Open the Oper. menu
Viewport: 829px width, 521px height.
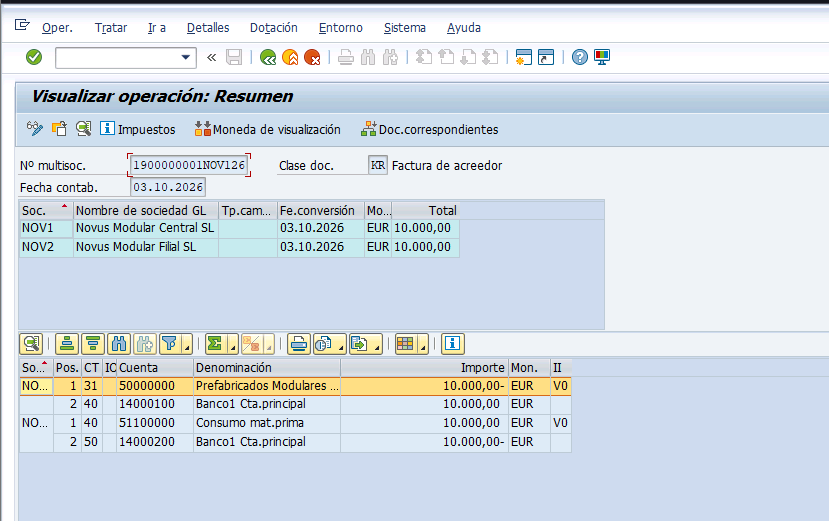click(x=58, y=28)
